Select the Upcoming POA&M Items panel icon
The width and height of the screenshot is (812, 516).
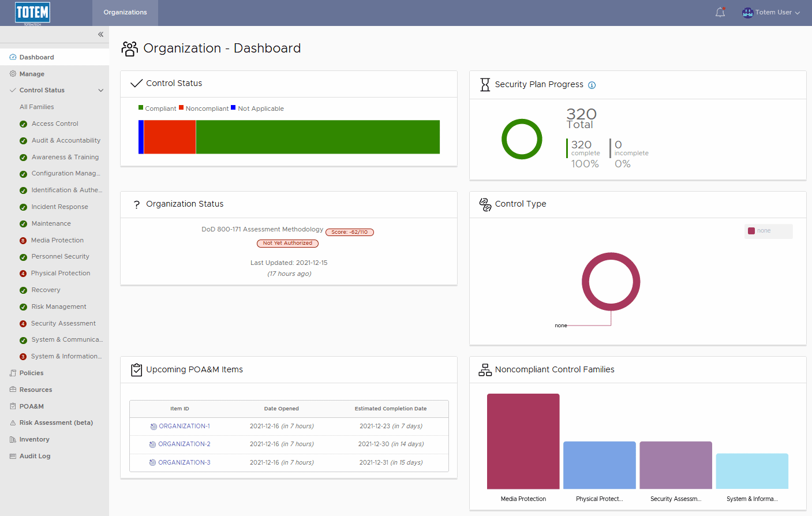pos(136,369)
